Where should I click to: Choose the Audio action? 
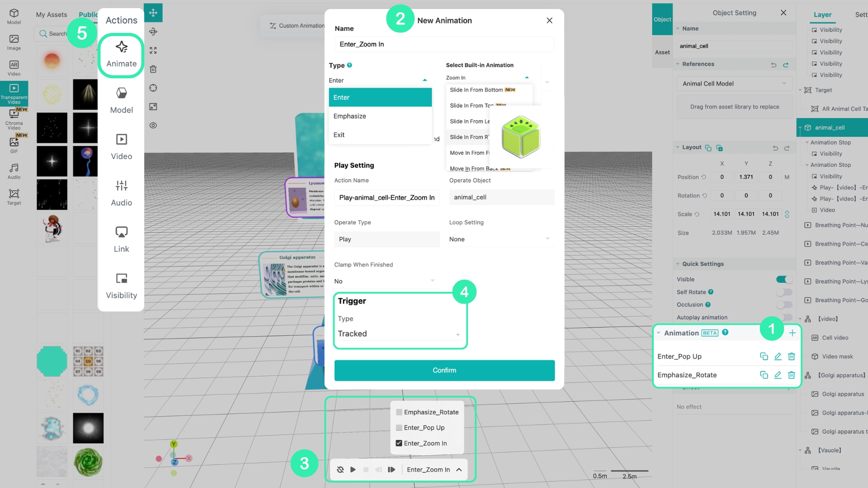tap(121, 194)
